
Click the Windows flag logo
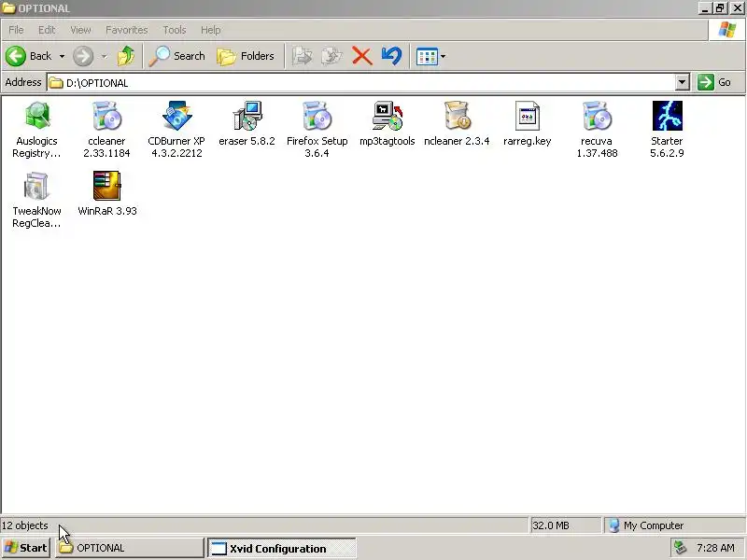pos(727,30)
